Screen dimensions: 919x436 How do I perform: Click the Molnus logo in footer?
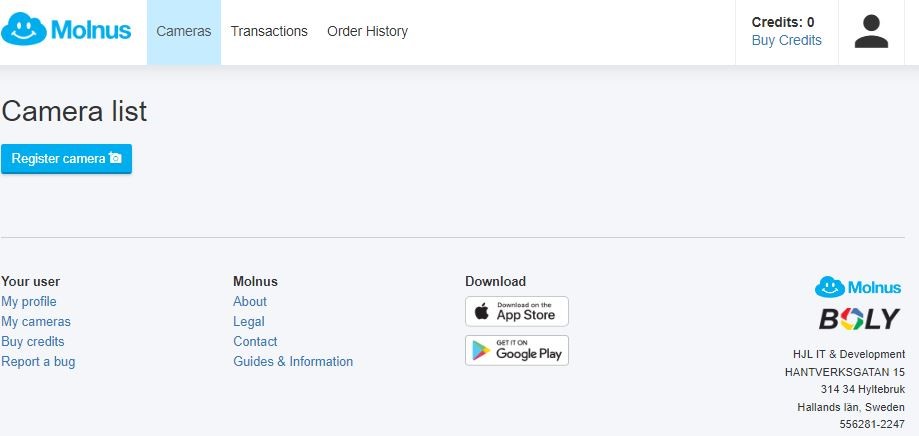[x=858, y=287]
